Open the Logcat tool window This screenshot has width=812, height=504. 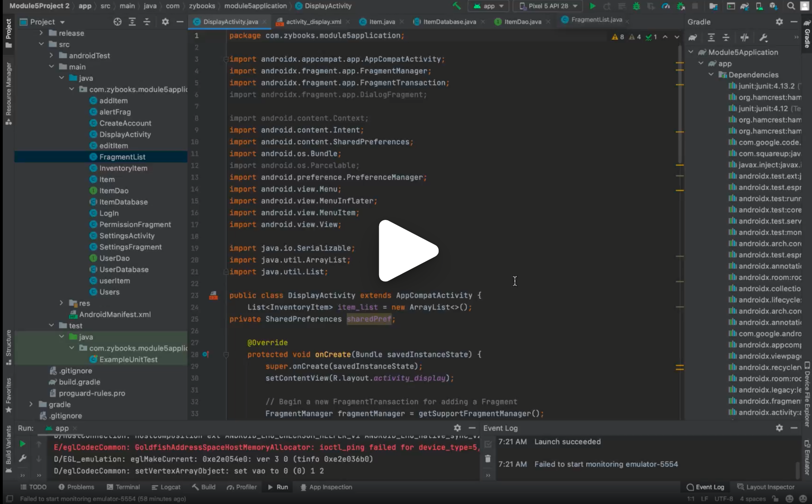[166, 487]
